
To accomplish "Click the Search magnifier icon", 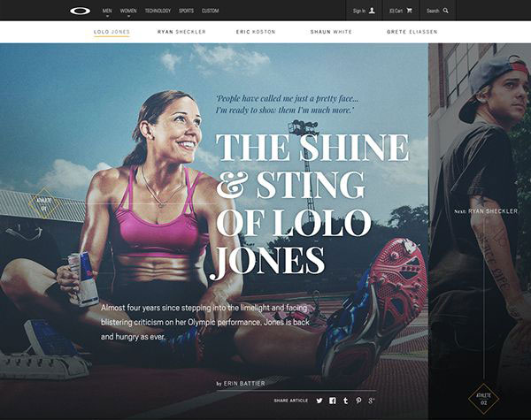I will pyautogui.click(x=446, y=11).
